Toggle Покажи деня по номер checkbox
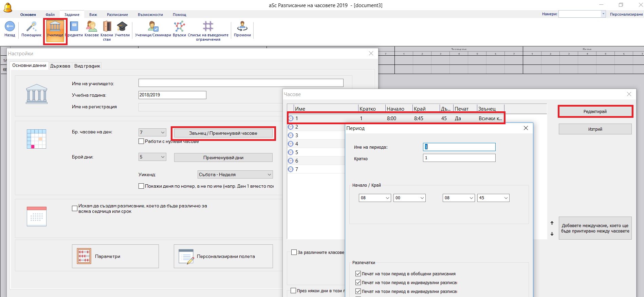 (141, 186)
